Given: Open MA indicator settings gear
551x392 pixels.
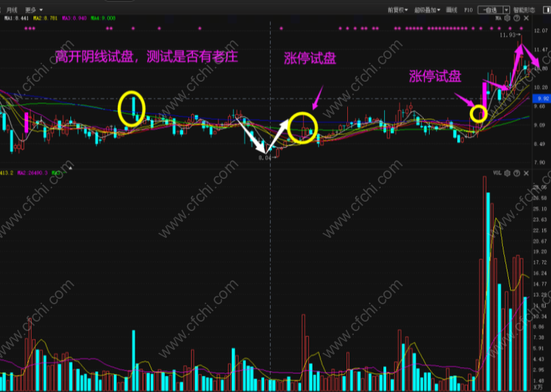Looking at the screenshot, I should click(507, 18).
